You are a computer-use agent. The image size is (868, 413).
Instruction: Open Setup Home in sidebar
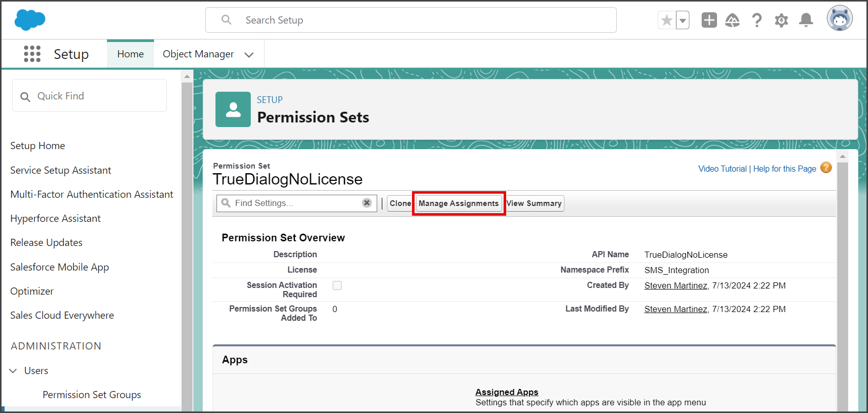(37, 146)
